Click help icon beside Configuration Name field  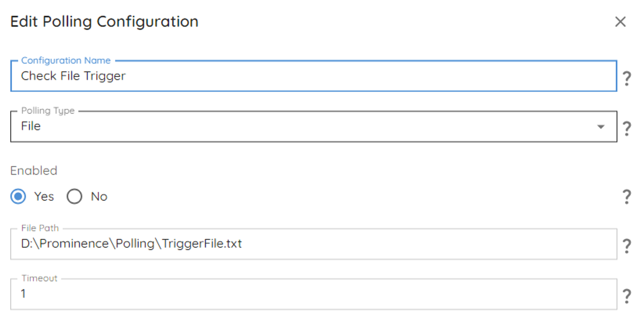point(626,78)
